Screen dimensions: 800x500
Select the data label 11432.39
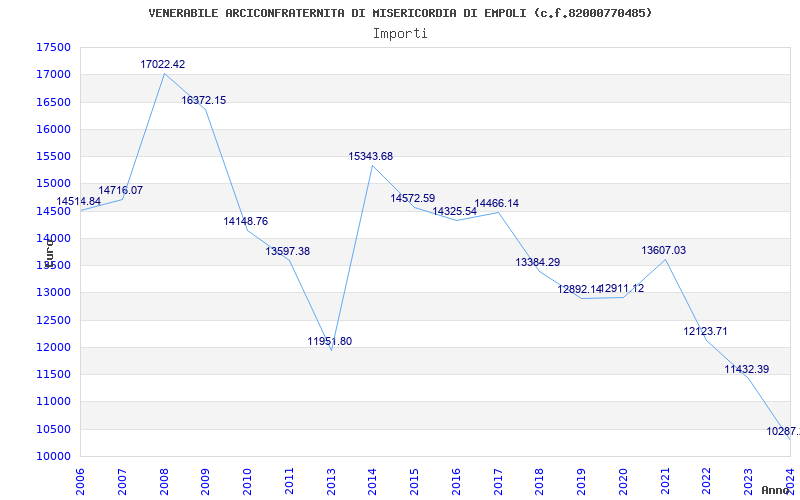click(746, 369)
